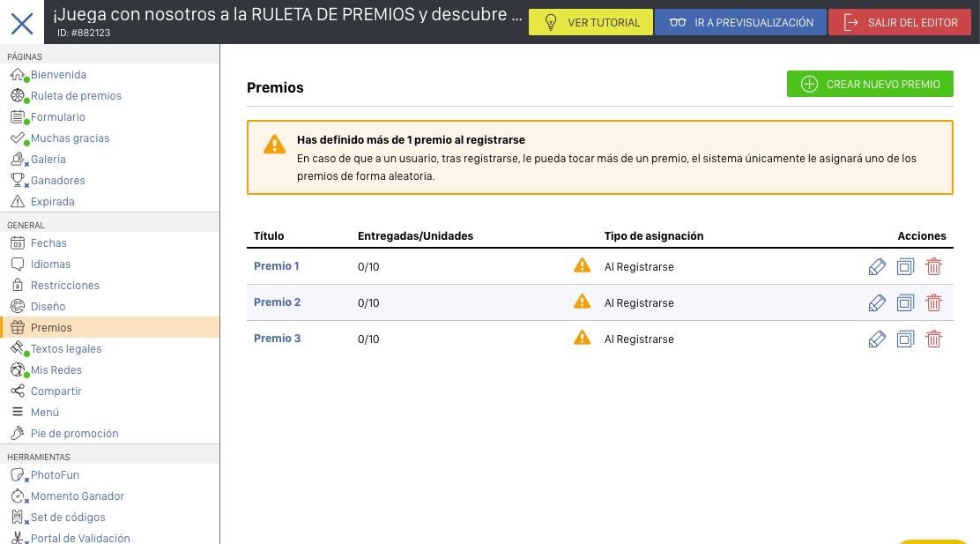Click the orange chat bubble bottom right
The height and width of the screenshot is (544, 980).
(x=934, y=540)
